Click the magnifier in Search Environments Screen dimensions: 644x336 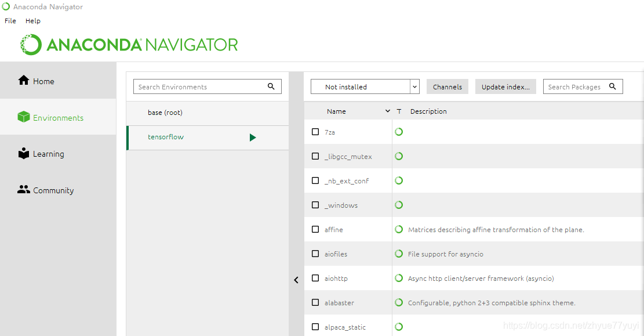(271, 86)
